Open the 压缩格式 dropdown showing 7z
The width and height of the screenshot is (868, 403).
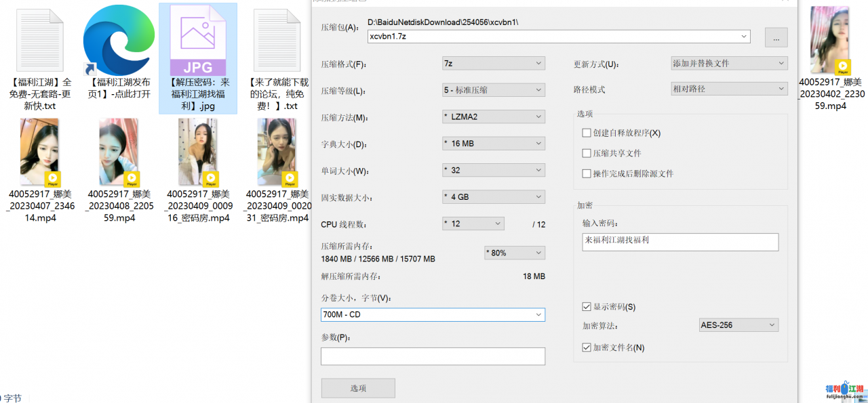click(493, 62)
